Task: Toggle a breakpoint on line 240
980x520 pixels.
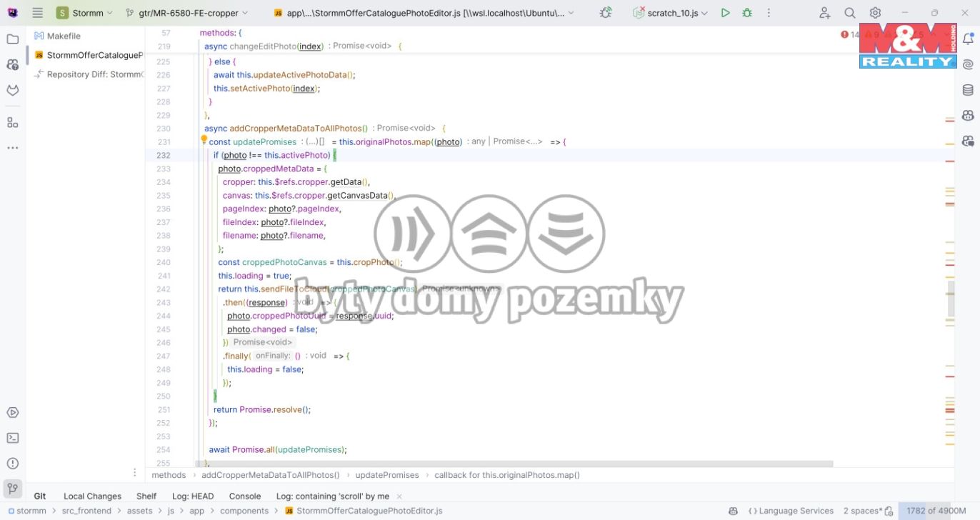Action: pyautogui.click(x=180, y=261)
